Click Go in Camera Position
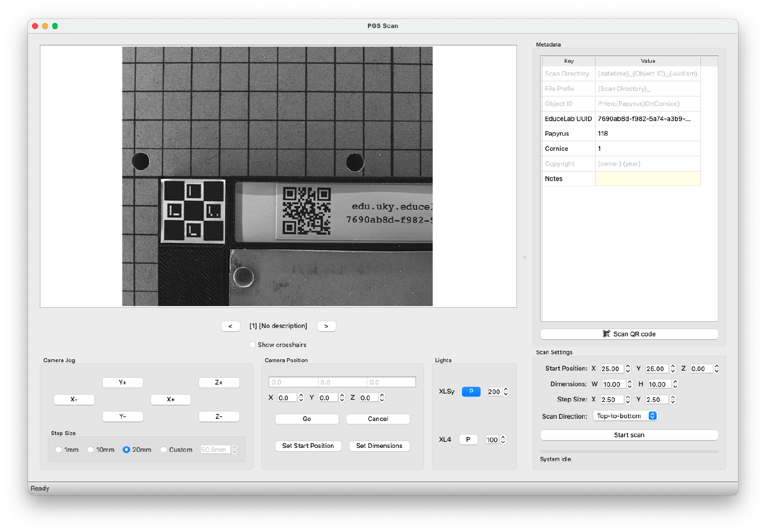Image resolution: width=766 pixels, height=532 pixels. coord(307,419)
